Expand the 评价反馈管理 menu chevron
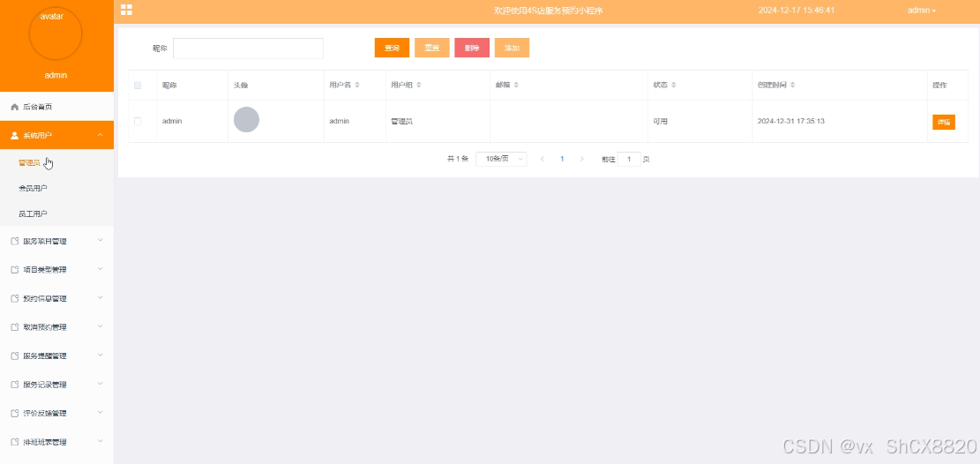The width and height of the screenshot is (980, 464). [x=100, y=413]
